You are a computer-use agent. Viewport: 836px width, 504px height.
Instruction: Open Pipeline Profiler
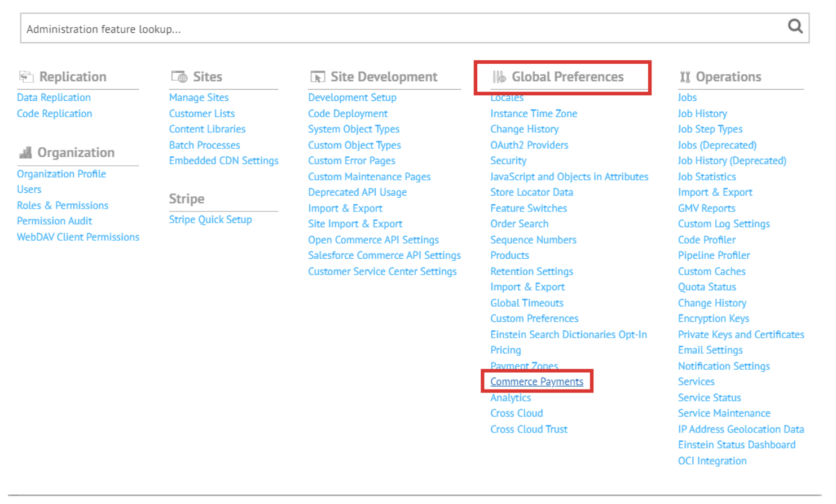(x=714, y=255)
